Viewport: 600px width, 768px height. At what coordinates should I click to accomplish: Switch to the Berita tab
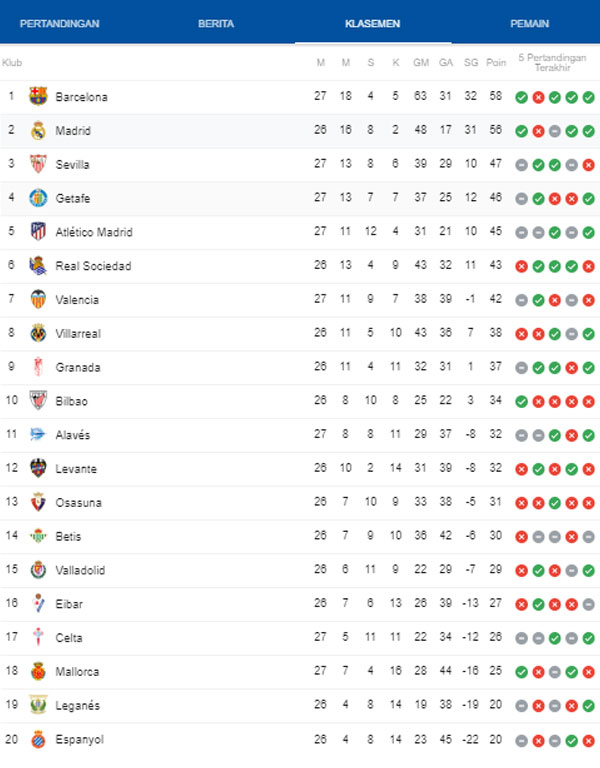click(x=216, y=24)
